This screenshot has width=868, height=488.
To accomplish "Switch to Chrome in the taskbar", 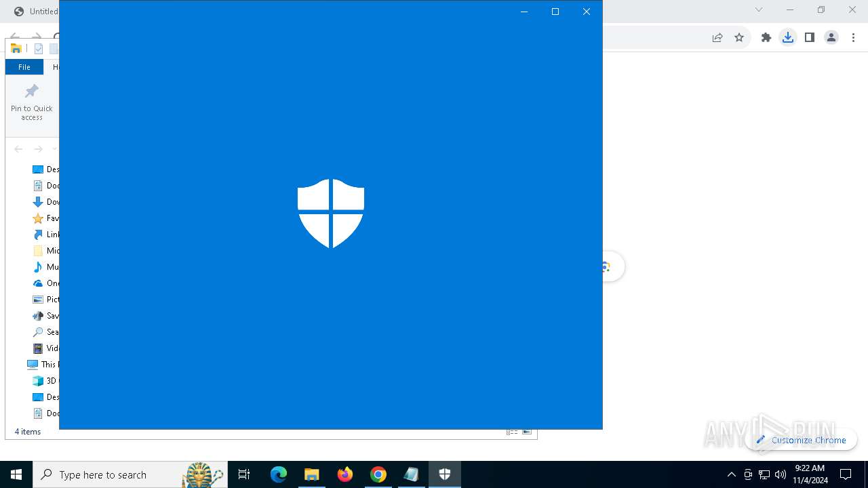I will point(378,474).
